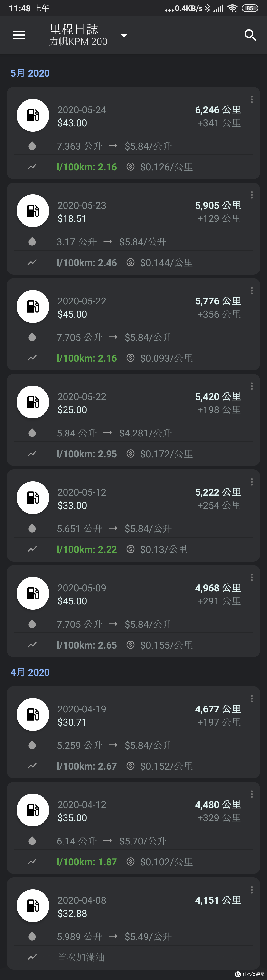This screenshot has height=980, width=267.
Task: Tap fuel pump icon of $18.51 entry
Action: 33,211
